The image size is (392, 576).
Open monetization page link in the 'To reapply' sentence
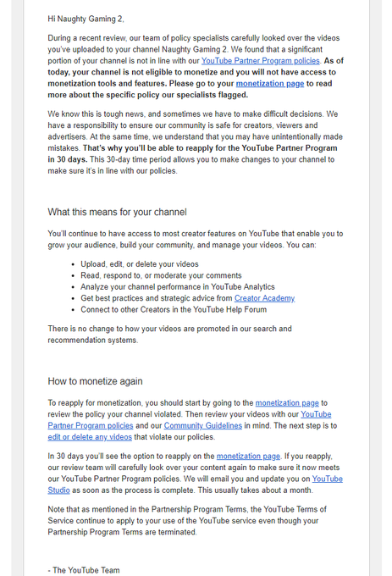[x=287, y=403]
